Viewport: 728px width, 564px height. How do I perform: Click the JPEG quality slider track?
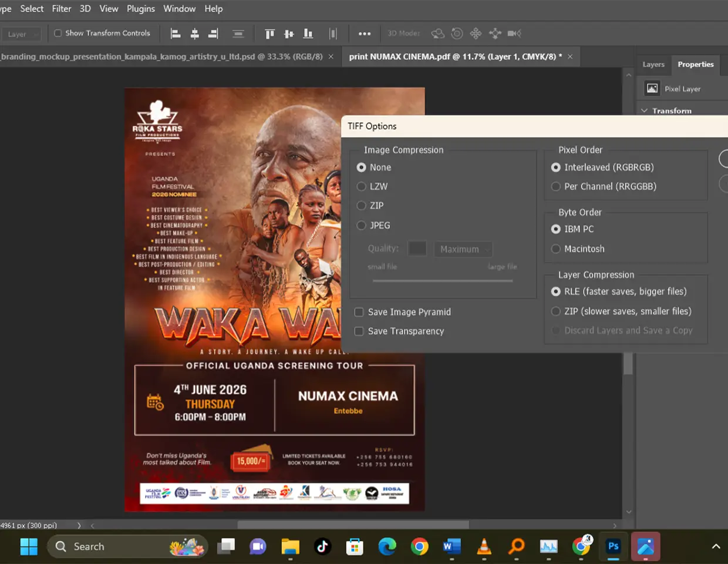coord(443,281)
